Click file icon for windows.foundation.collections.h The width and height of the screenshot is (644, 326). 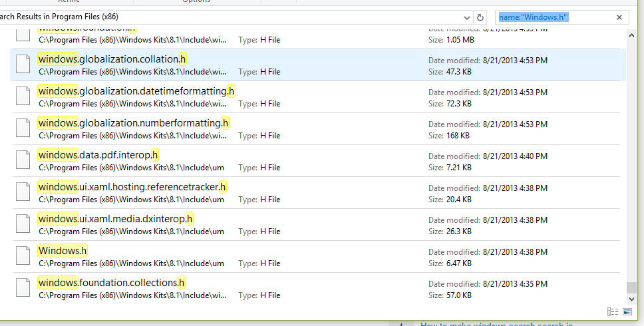(x=23, y=288)
